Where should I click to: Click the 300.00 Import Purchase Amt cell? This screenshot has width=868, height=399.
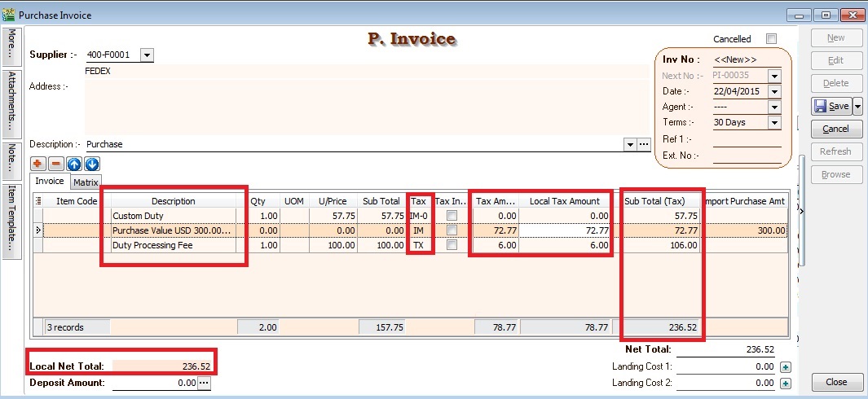tap(743, 230)
